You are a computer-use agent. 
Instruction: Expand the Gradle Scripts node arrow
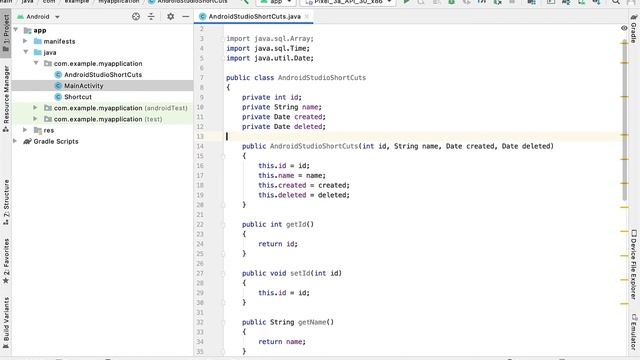tap(15, 141)
